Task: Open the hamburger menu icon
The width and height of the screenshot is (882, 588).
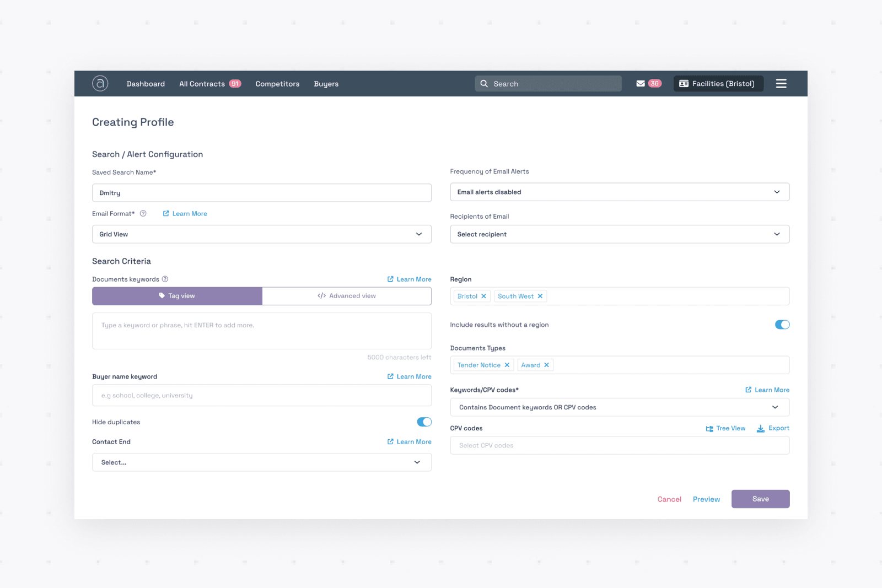Action: click(781, 84)
